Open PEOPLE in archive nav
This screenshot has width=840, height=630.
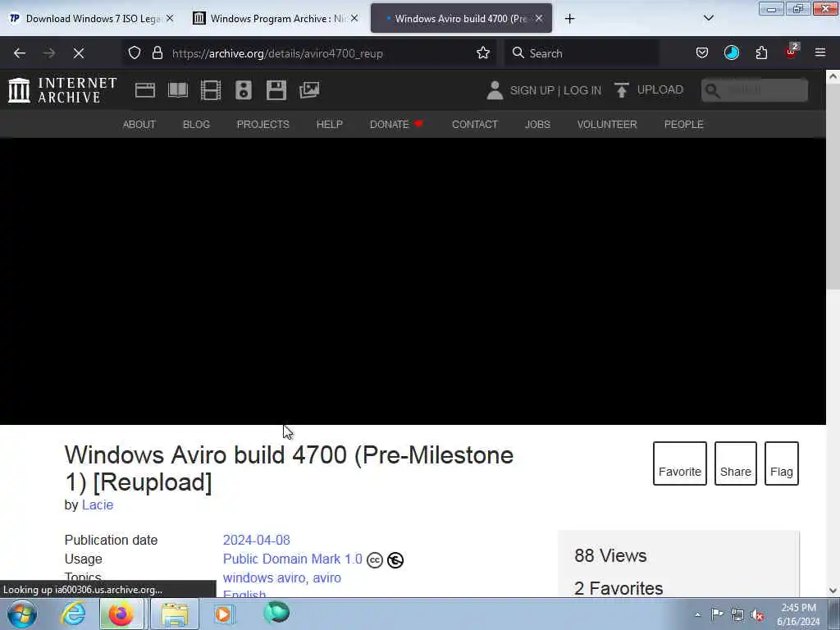click(x=683, y=125)
